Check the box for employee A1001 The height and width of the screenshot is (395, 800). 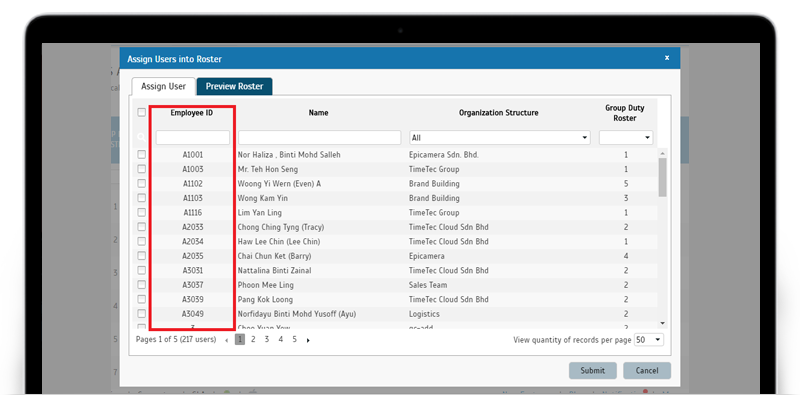coord(141,154)
